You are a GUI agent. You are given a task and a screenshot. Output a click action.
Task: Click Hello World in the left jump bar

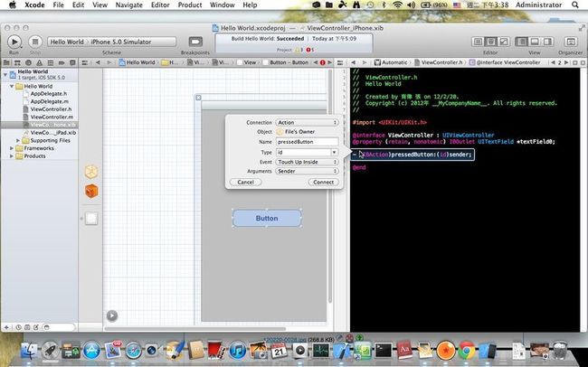pos(137,62)
